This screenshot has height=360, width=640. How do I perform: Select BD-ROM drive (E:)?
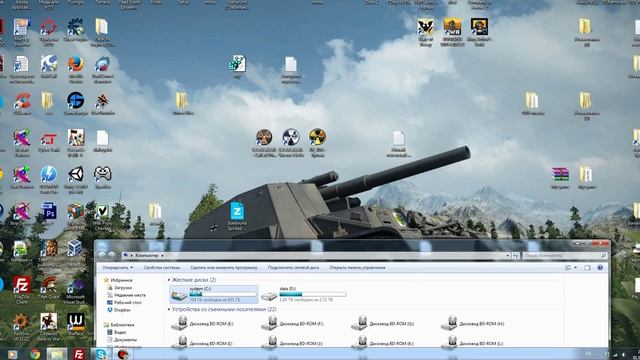[202, 323]
